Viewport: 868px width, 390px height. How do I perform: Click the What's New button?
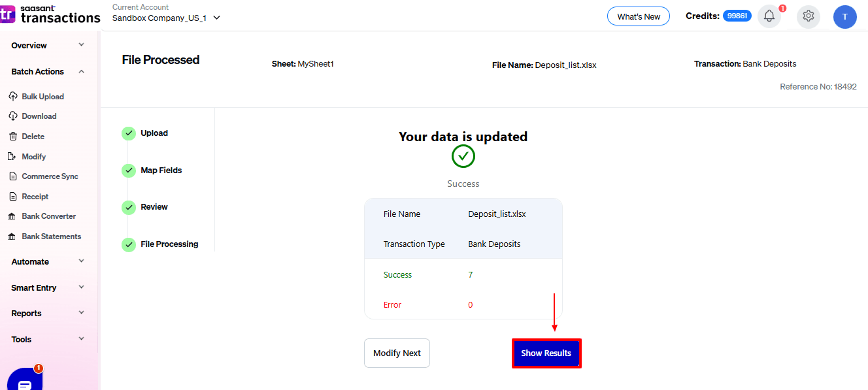[638, 16]
